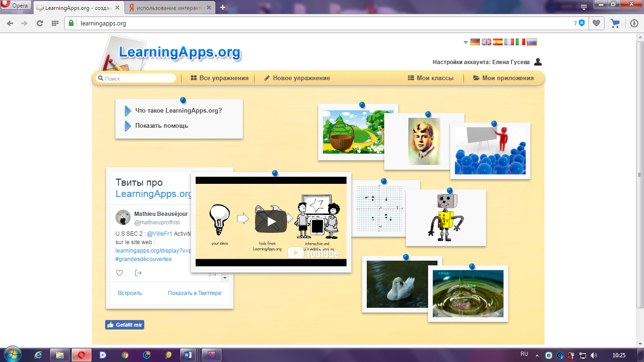This screenshot has width=644, height=362.
Task: Open Mathieu Beauséjour Twitter profile name
Action: (x=161, y=214)
